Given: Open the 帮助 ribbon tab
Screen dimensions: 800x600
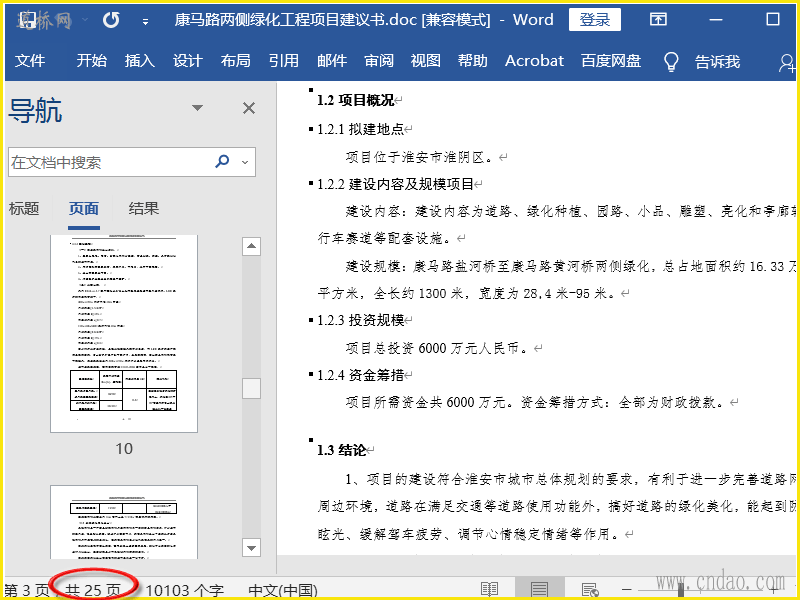Looking at the screenshot, I should coord(472,60).
